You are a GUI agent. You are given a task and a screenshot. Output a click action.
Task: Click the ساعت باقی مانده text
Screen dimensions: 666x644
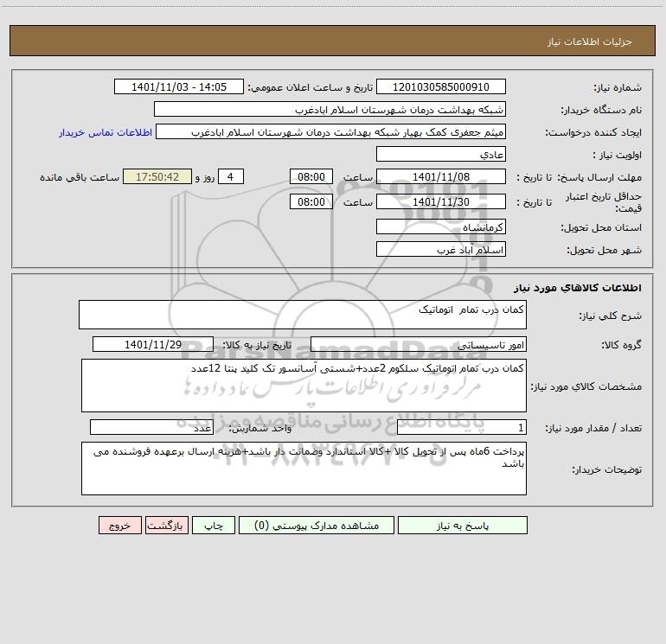tap(80, 178)
